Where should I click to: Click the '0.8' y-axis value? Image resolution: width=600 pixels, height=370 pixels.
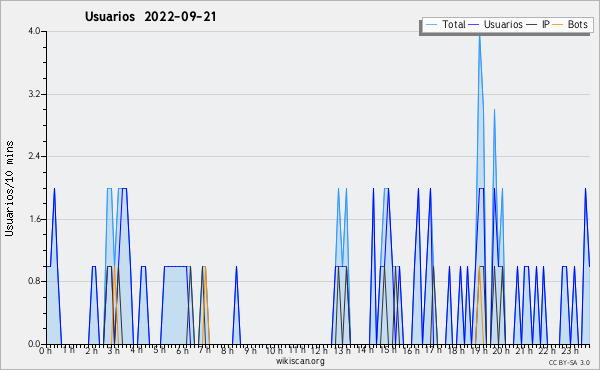34,282
